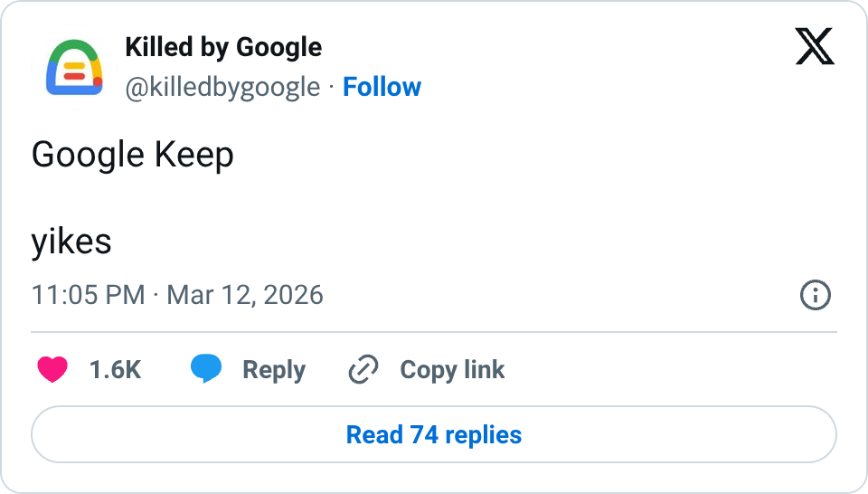Click the chain link copy icon
The height and width of the screenshot is (494, 868).
363,369
